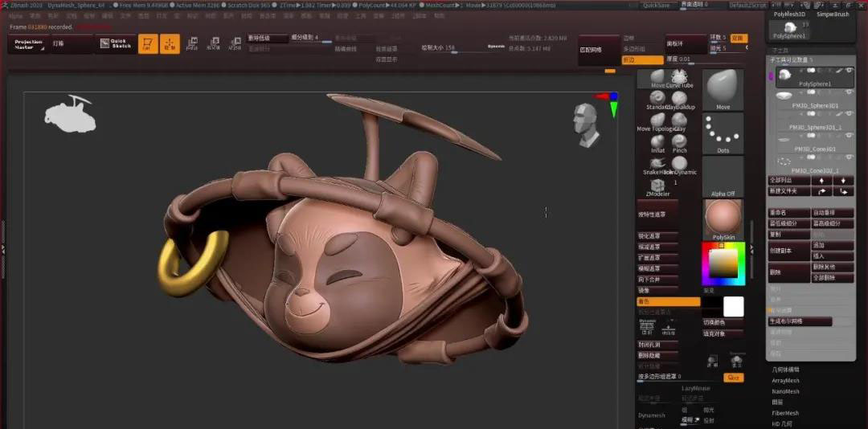This screenshot has height=429, width=868.
Task: Select the PM3D_Sphere3D1 subtool
Action: click(x=815, y=99)
